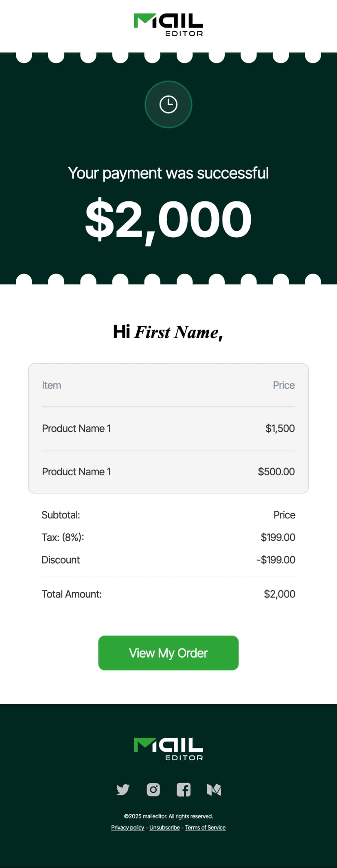337x868 pixels.
Task: Click the Subtotal label
Action: [x=61, y=514]
